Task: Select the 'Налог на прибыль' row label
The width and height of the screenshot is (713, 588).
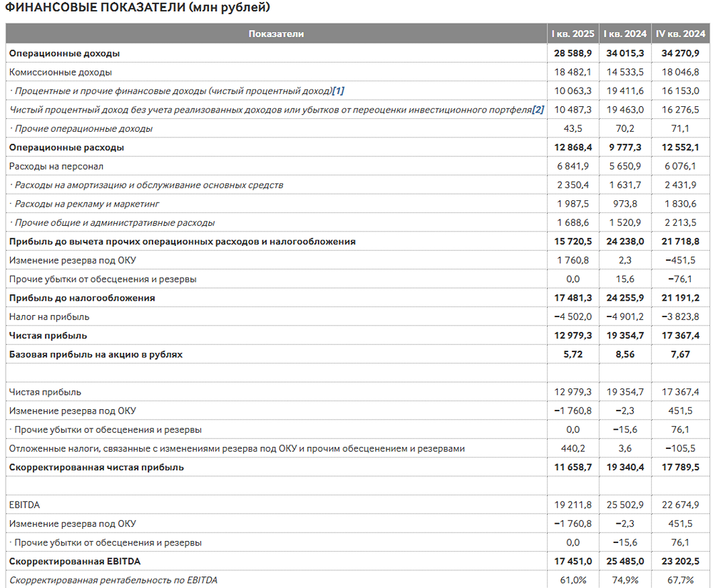Action: 49,316
